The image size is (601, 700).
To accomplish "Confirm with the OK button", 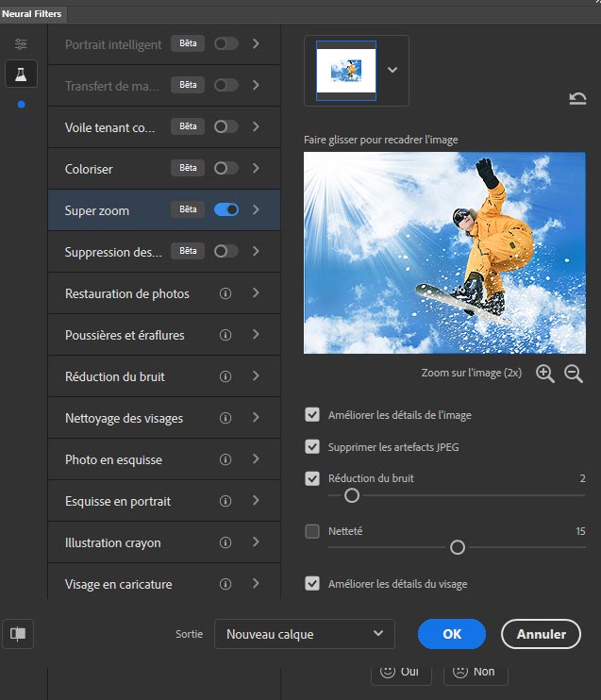I will [452, 634].
